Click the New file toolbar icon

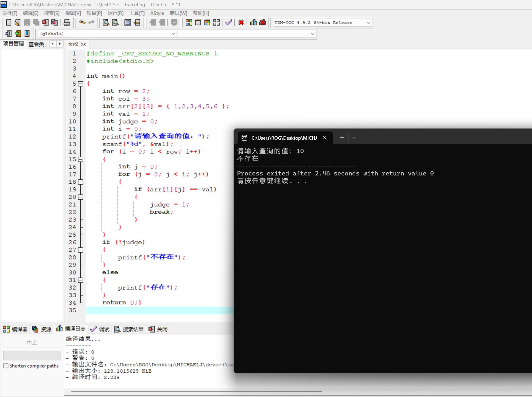tap(8, 23)
